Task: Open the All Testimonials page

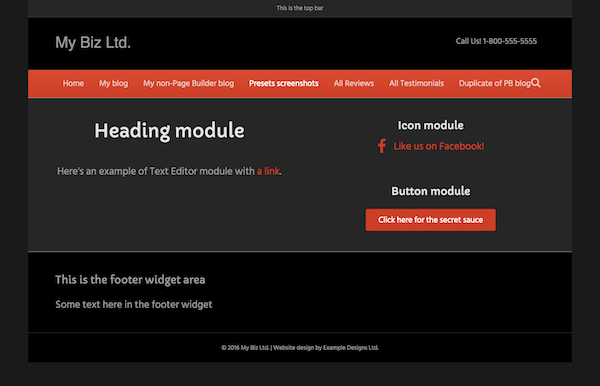Action: [x=417, y=83]
